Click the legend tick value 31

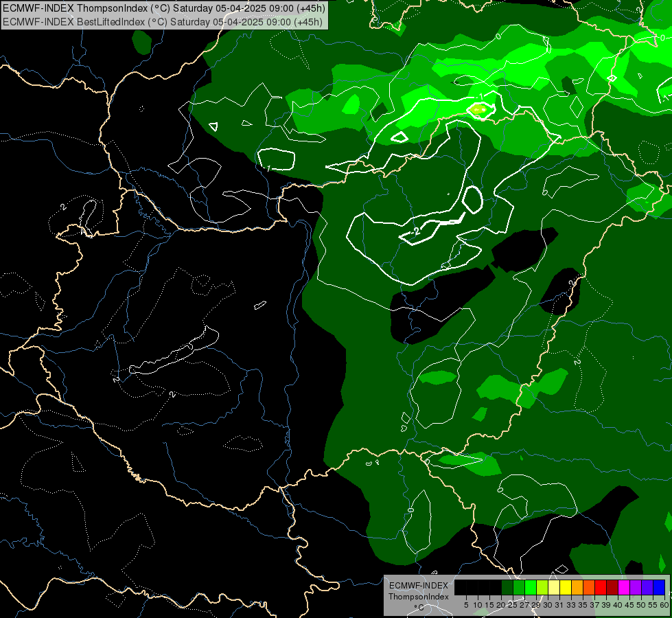(559, 605)
